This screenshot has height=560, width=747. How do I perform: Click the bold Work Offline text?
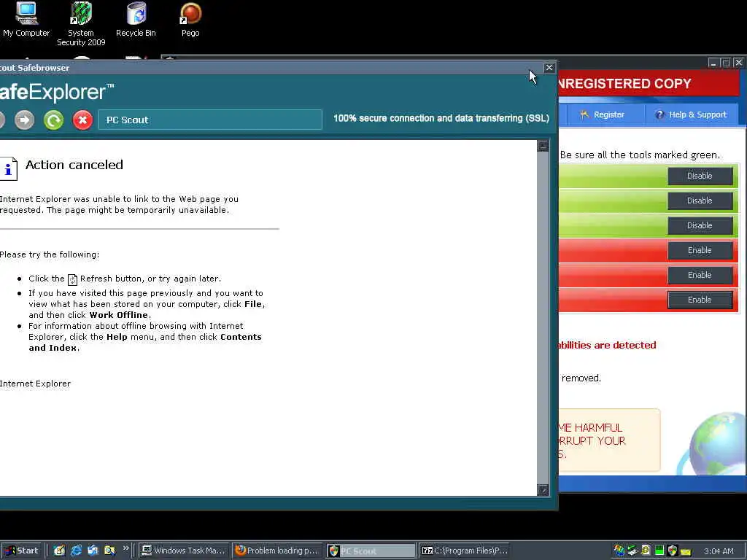(x=119, y=315)
